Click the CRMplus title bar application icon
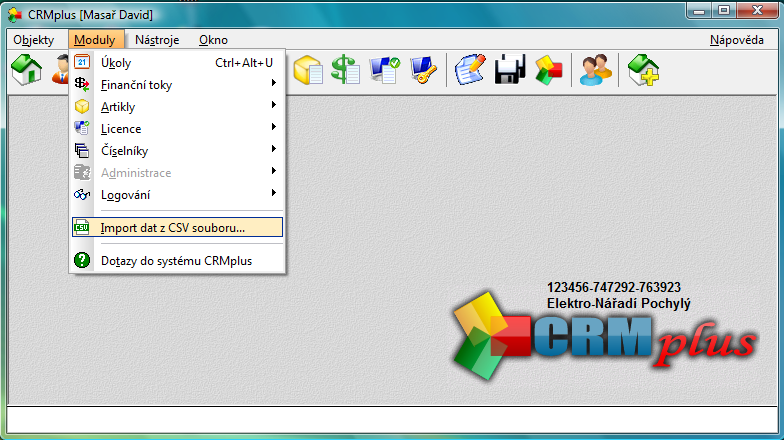784x440 pixels. pos(15,14)
